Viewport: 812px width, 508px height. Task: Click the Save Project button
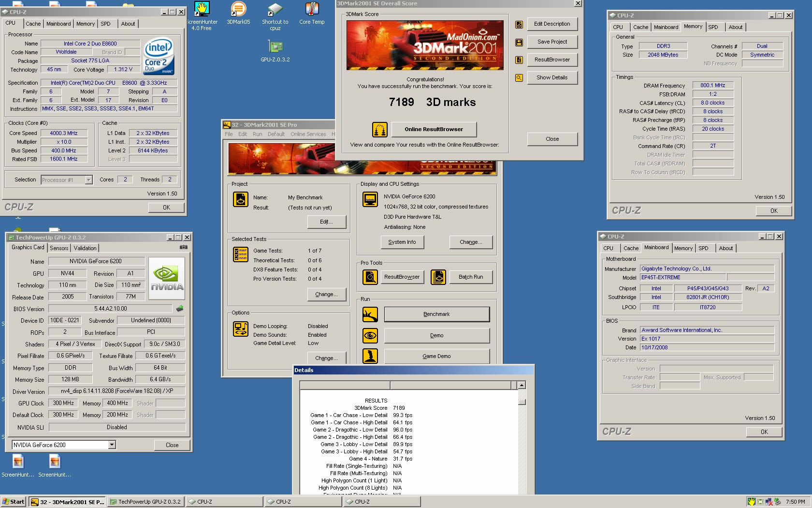[552, 42]
